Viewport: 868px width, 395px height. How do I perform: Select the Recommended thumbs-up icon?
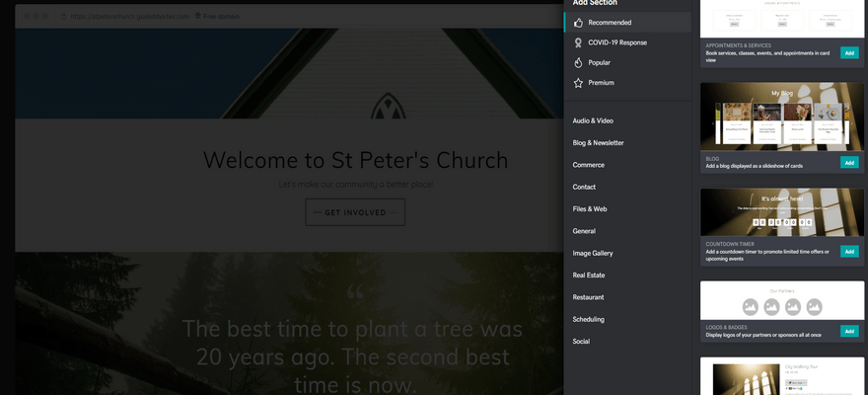coord(578,23)
